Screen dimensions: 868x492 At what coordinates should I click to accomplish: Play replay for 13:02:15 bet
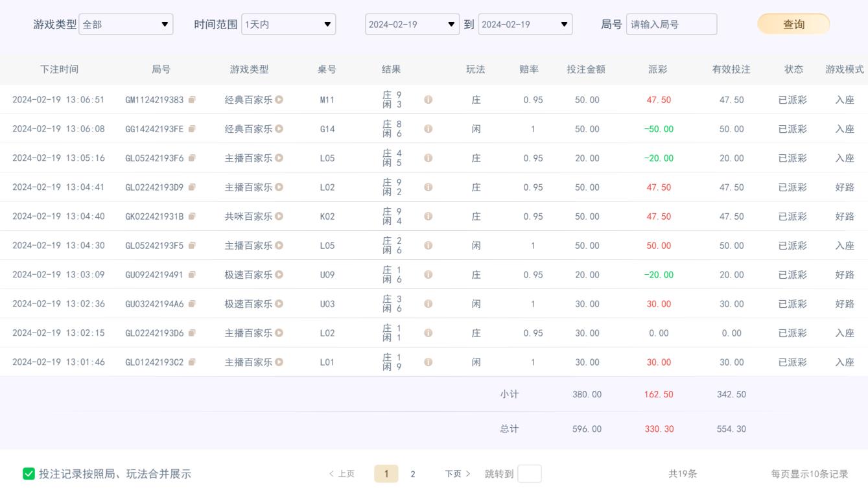pos(279,333)
